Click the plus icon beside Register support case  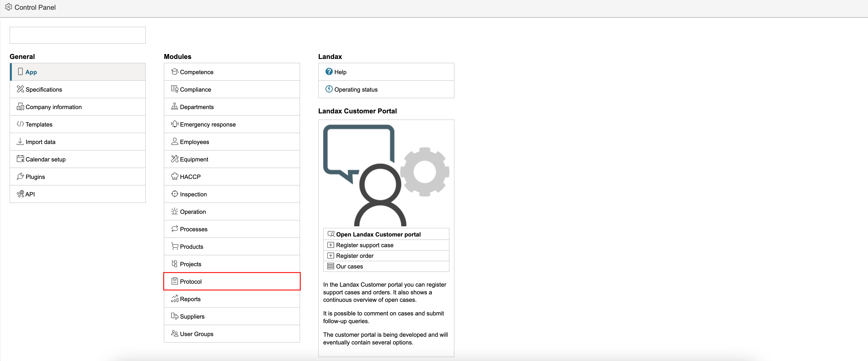pos(330,245)
